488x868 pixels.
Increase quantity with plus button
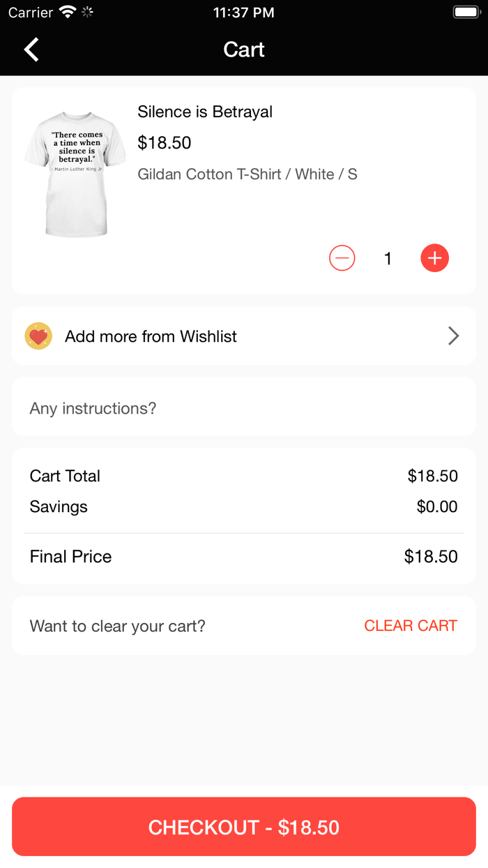click(434, 258)
